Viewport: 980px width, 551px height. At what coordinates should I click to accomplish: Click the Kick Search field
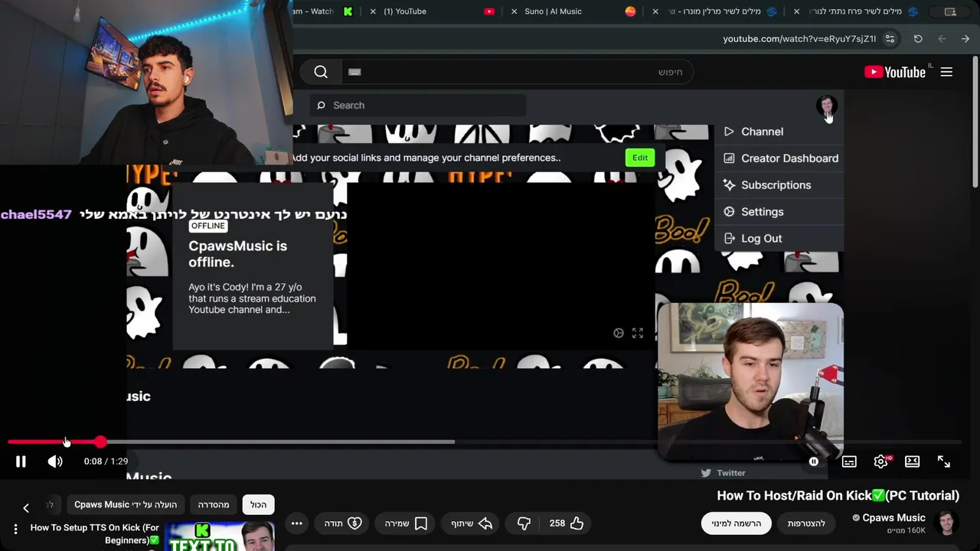coord(418,106)
